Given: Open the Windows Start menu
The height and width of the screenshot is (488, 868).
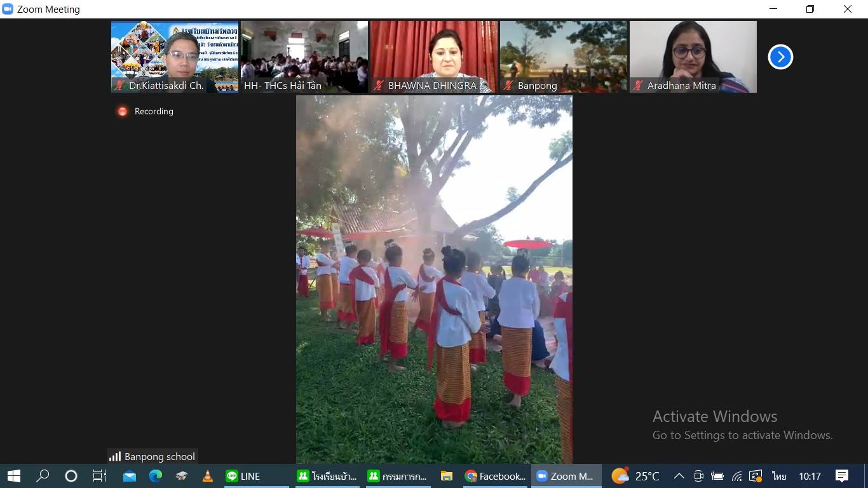Looking at the screenshot, I should click(13, 476).
